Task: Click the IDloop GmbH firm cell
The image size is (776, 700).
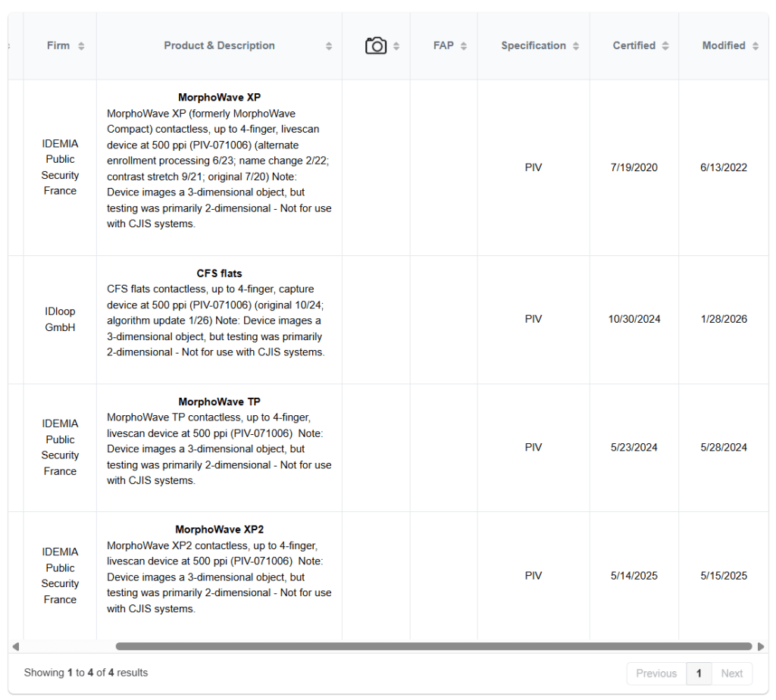Action: (60, 320)
